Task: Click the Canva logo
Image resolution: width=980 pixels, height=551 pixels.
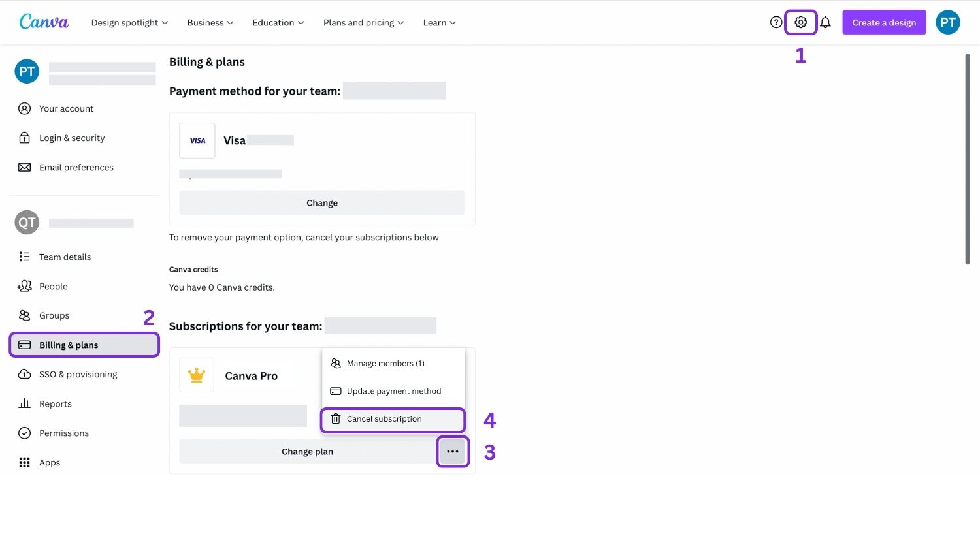Action: pyautogui.click(x=44, y=22)
